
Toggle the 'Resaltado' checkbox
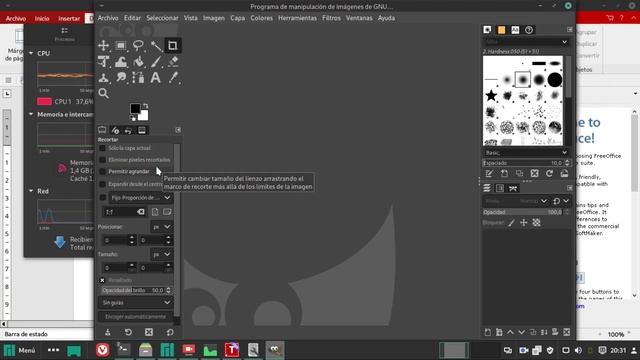coord(102,280)
